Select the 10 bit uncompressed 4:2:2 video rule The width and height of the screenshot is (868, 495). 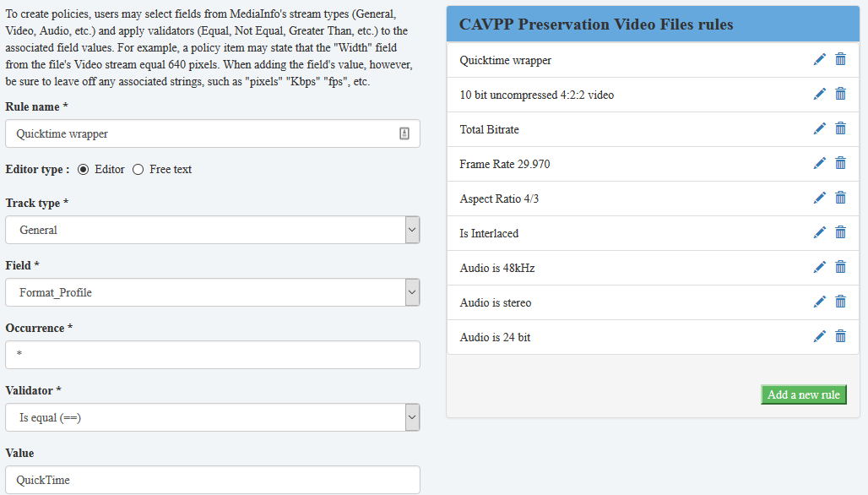click(653, 95)
